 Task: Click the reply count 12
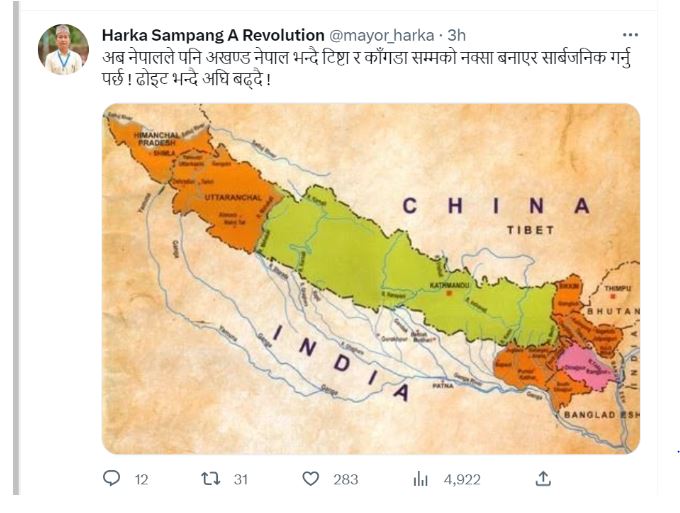coord(141,480)
